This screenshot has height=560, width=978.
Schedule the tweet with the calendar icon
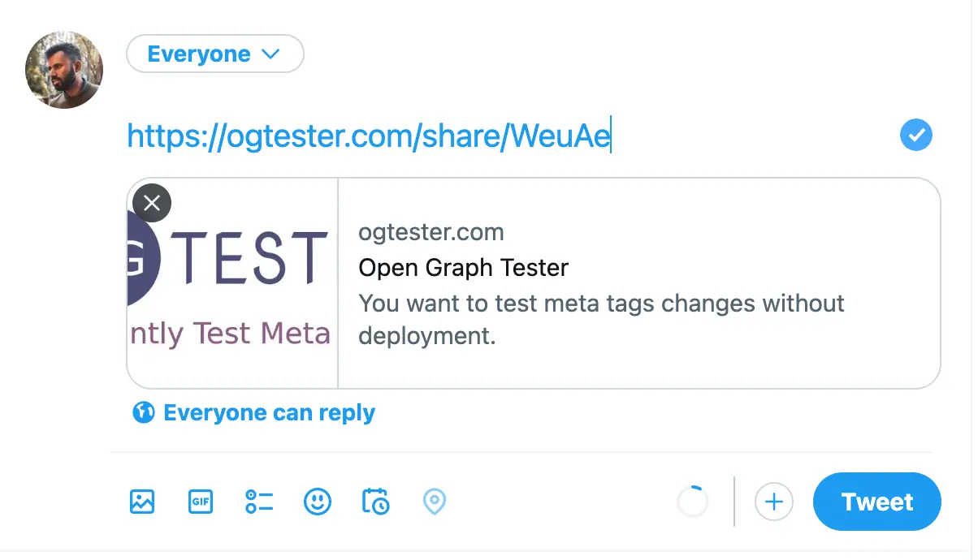click(375, 502)
